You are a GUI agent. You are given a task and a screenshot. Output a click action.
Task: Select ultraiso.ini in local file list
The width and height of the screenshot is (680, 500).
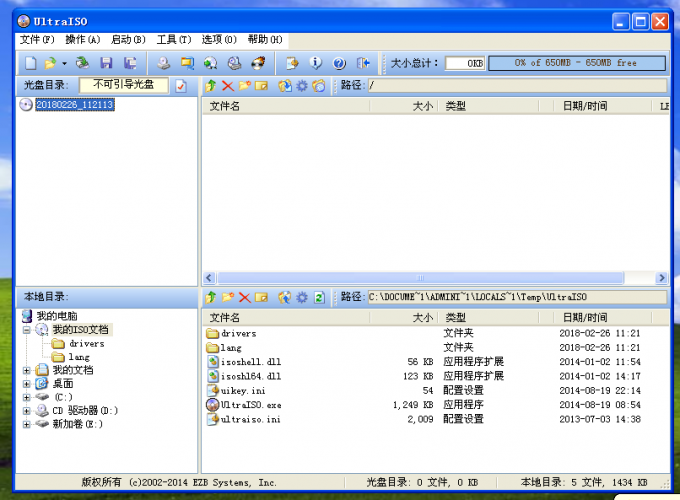tap(250, 419)
